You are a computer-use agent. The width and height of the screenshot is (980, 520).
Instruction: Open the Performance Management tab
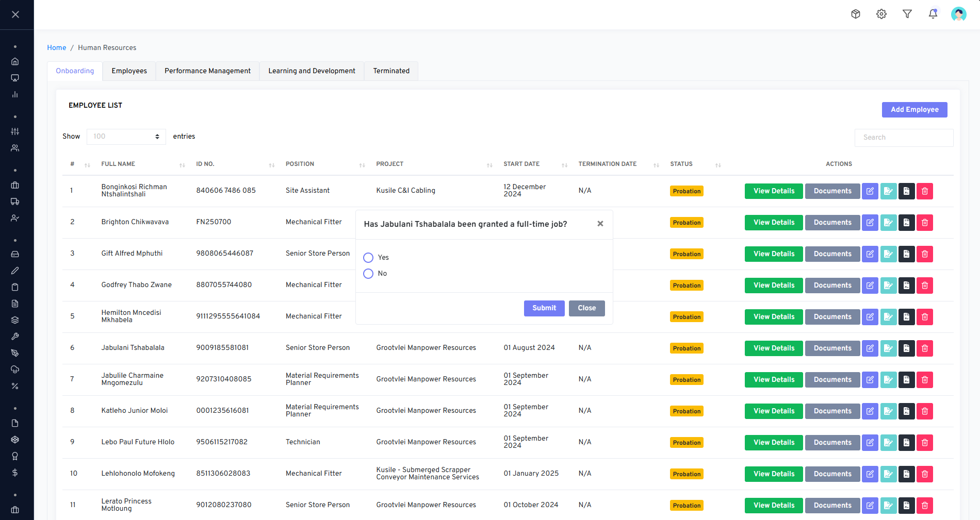(207, 71)
